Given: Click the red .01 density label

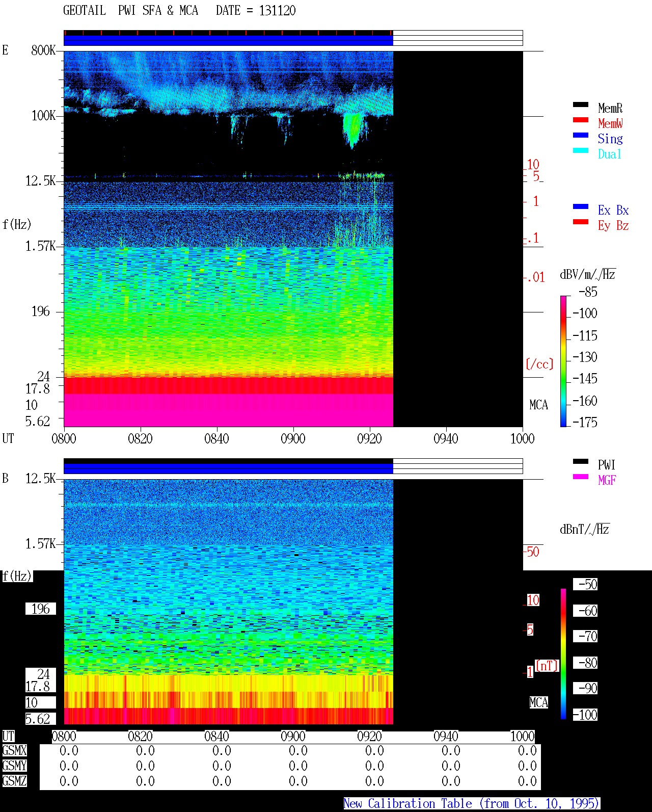Looking at the screenshot, I should 535,277.
